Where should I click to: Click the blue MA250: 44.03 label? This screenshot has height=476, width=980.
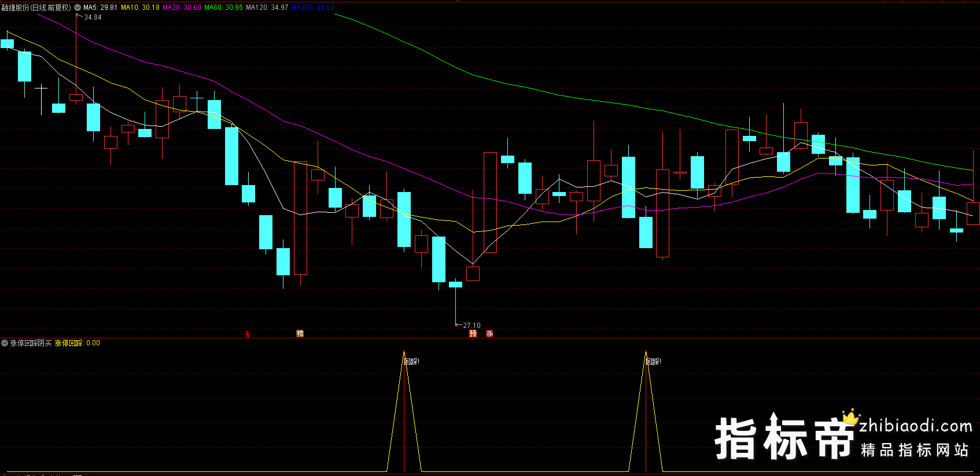click(x=313, y=8)
